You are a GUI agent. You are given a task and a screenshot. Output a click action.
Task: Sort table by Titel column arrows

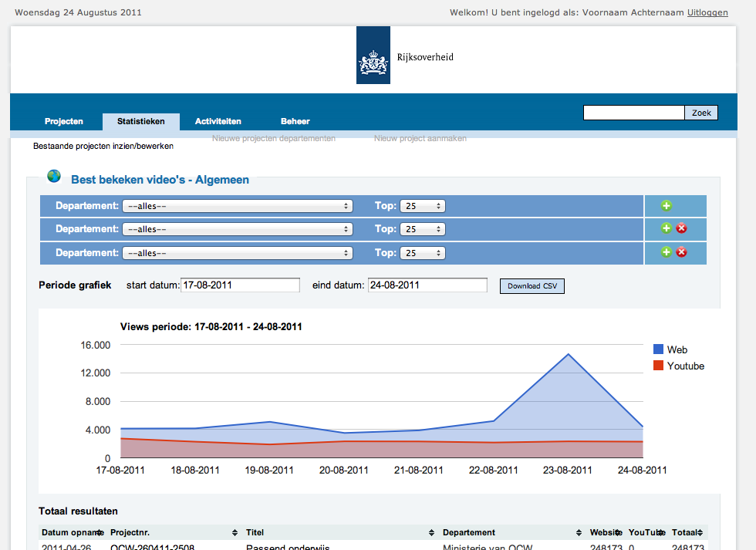[x=432, y=533]
